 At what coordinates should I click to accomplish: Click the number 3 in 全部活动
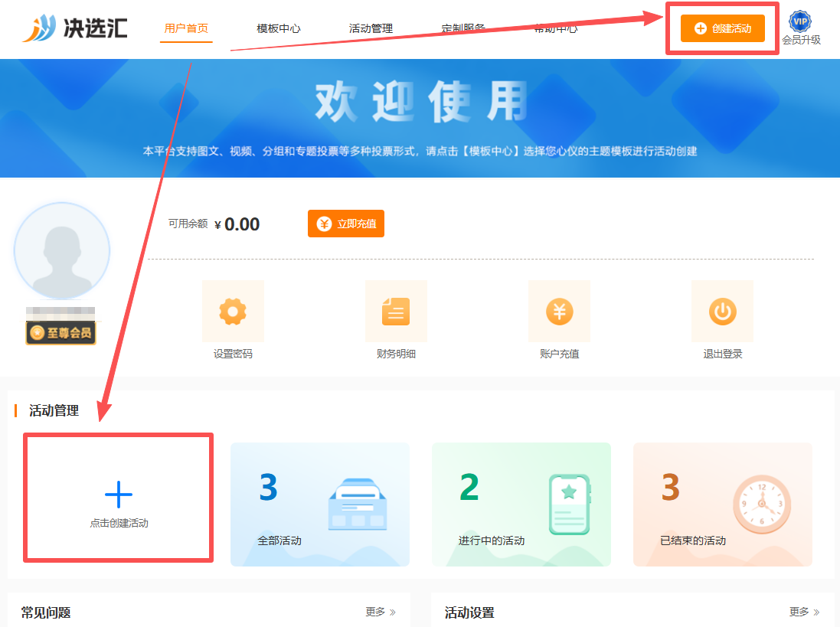(x=269, y=487)
